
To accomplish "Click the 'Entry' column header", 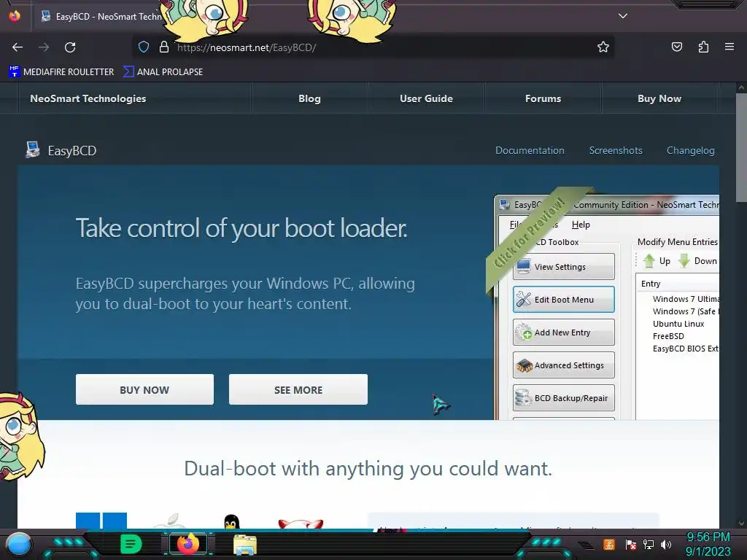I will point(651,284).
